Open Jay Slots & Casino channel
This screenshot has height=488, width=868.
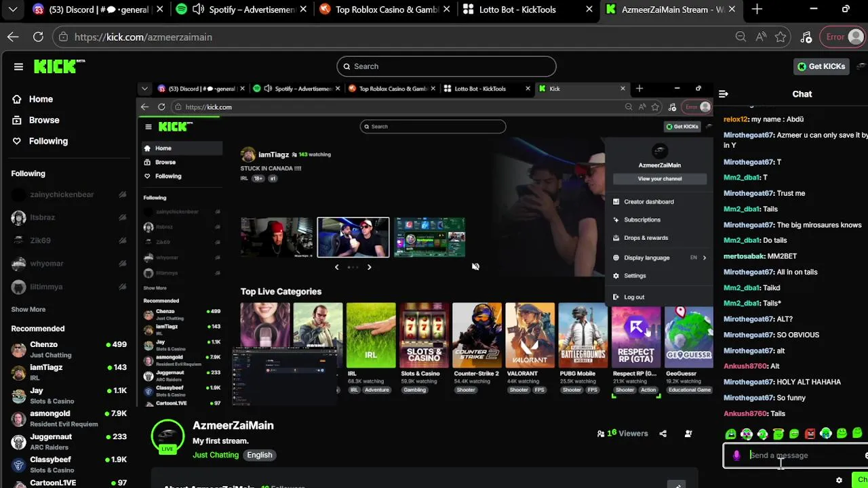point(68,396)
